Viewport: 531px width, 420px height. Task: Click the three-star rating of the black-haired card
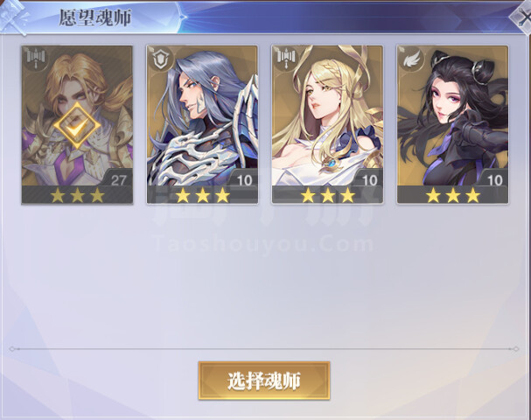coord(453,195)
